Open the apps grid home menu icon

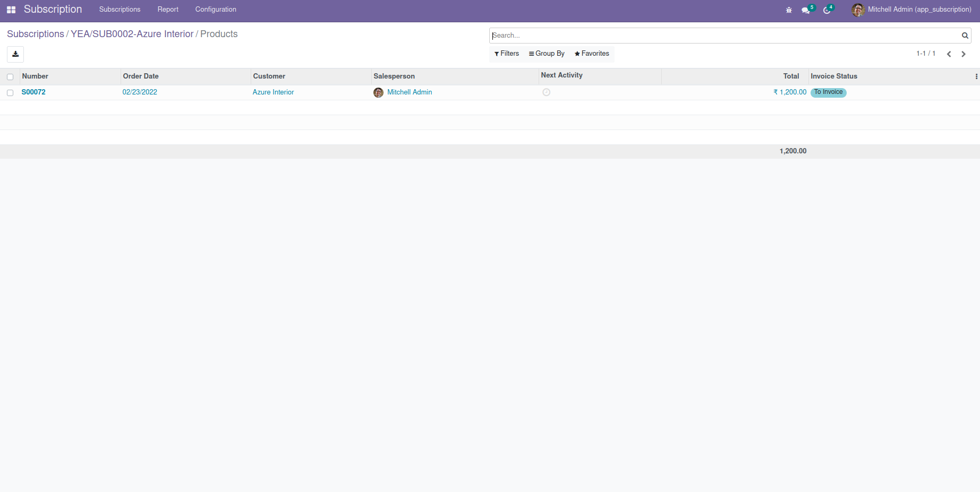point(11,10)
